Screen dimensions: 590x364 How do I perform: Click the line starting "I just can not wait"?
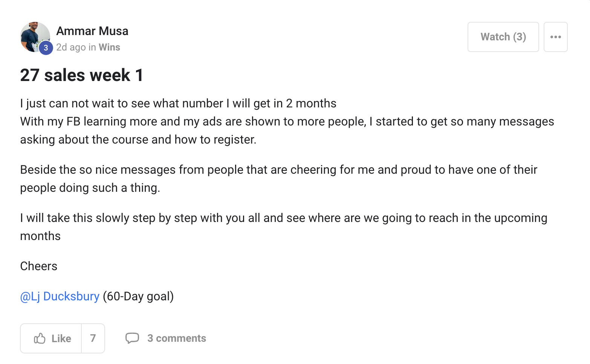[x=178, y=103]
